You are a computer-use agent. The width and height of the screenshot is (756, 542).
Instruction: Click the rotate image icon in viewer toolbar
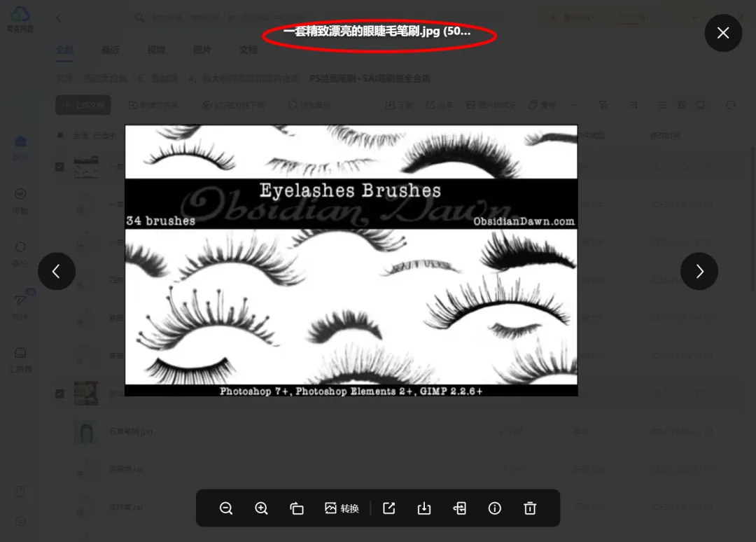297,508
